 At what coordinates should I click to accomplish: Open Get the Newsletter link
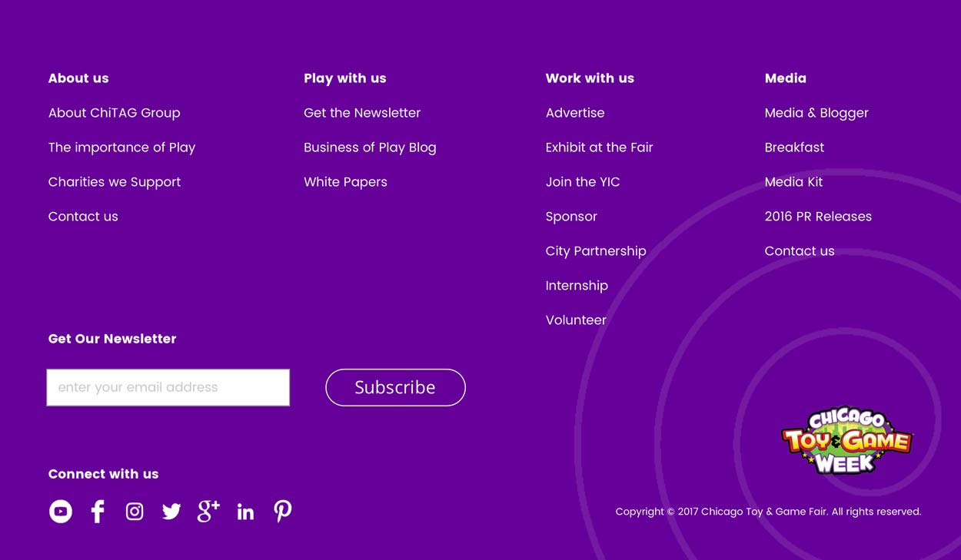(362, 113)
